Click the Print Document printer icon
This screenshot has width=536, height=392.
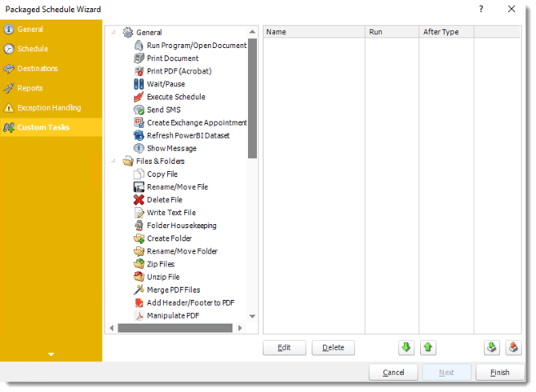pyautogui.click(x=138, y=58)
